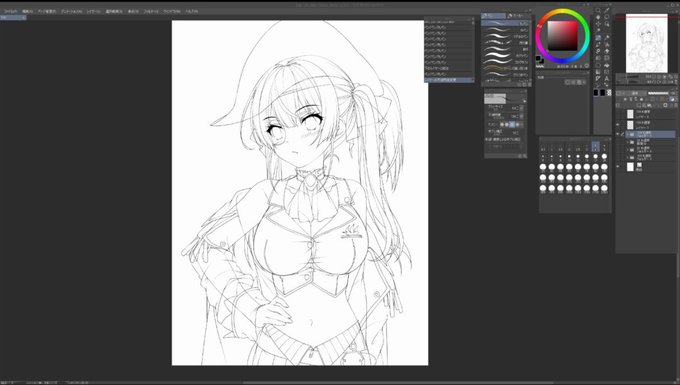The width and height of the screenshot is (680, 385).
Task: Open the ヘルプ (Help) menu
Action: pos(192,11)
